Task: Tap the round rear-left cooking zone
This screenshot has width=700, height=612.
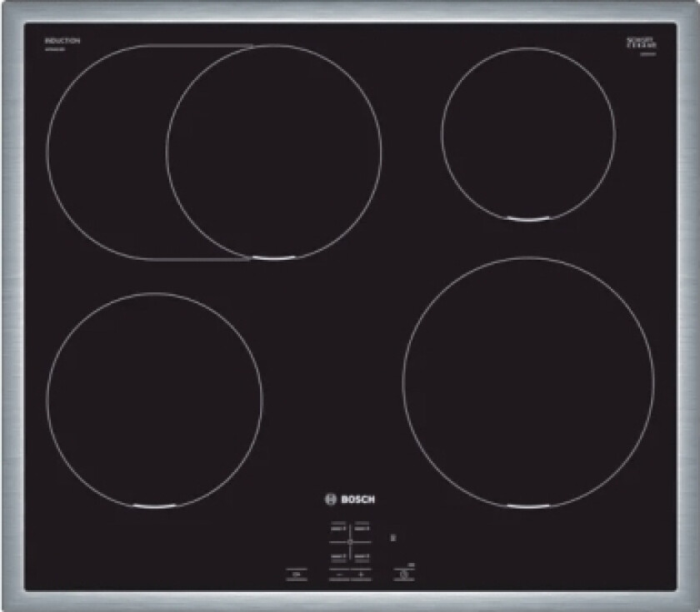Action: point(274,152)
